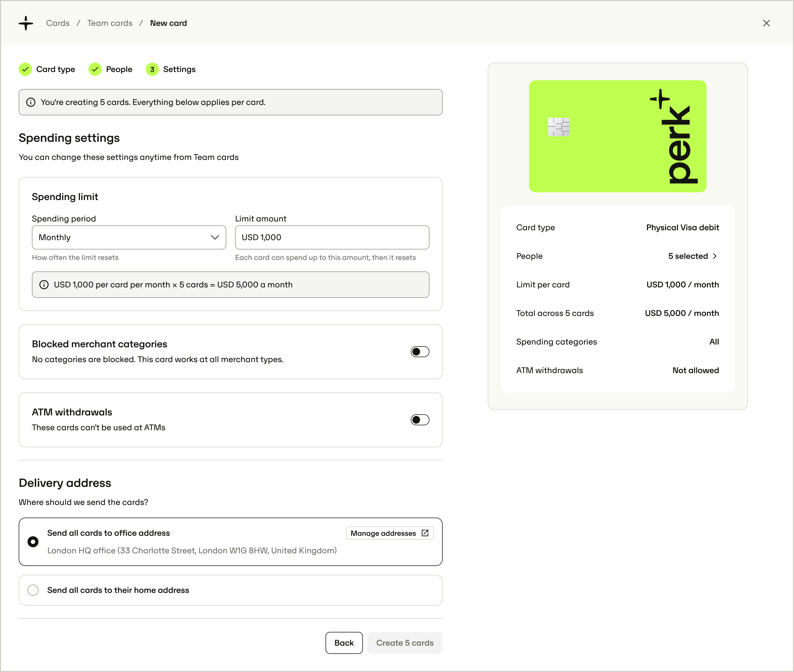Screen dimensions: 794x672
Task: Click the Back button
Action: coord(344,643)
